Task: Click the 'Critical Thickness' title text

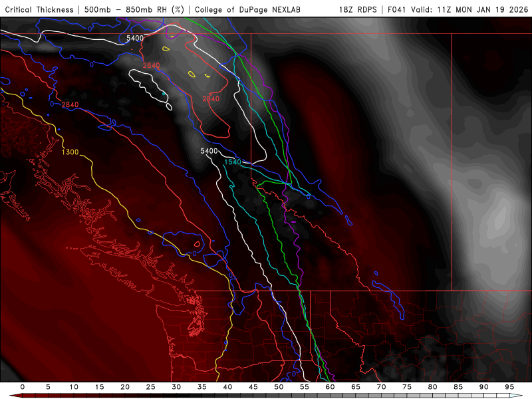Action: tap(39, 9)
